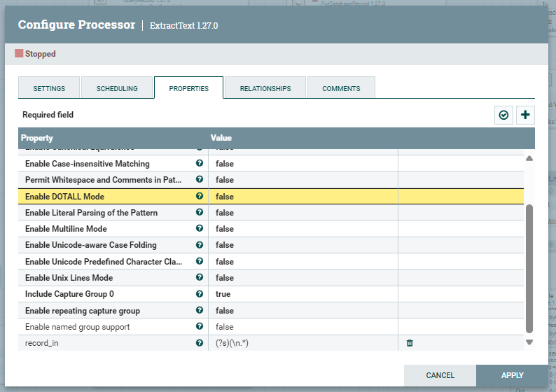Select Enable Case-insensitive Matching property name
The width and height of the screenshot is (556, 392).
88,164
